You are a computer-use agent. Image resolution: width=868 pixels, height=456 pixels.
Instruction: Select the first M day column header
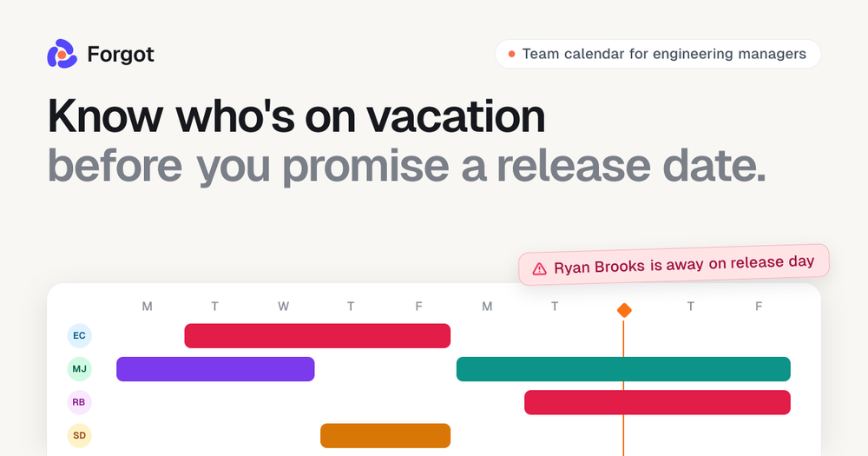click(x=147, y=307)
